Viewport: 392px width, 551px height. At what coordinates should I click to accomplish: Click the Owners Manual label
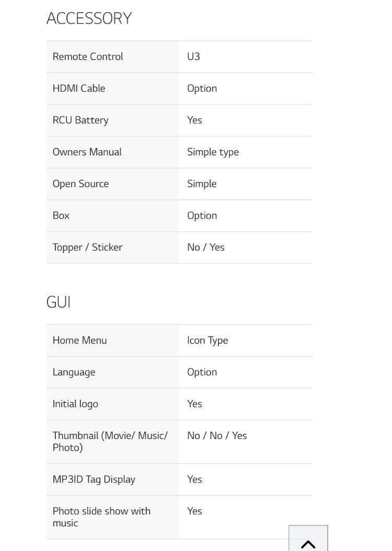click(x=87, y=152)
